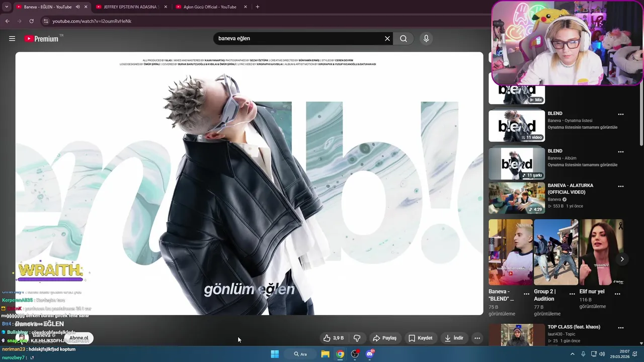Click the YouTube Premium logo
Screen dimensions: 644x362
(x=42, y=39)
